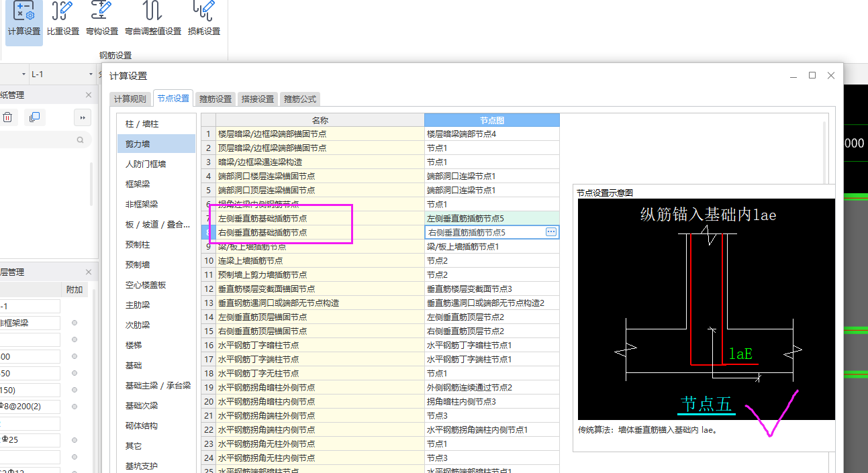The image size is (868, 473).
Task: Select 砌体结构 category
Action: pyautogui.click(x=156, y=425)
